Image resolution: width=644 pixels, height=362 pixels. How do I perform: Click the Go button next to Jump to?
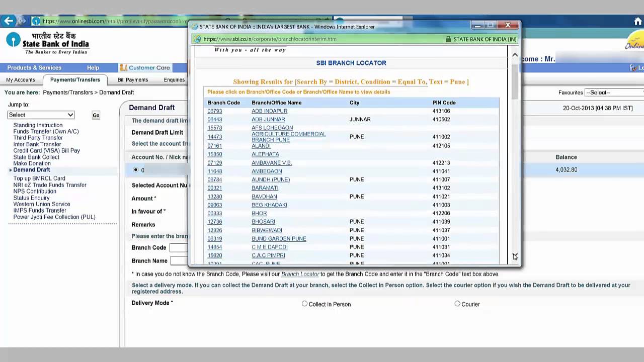point(96,115)
